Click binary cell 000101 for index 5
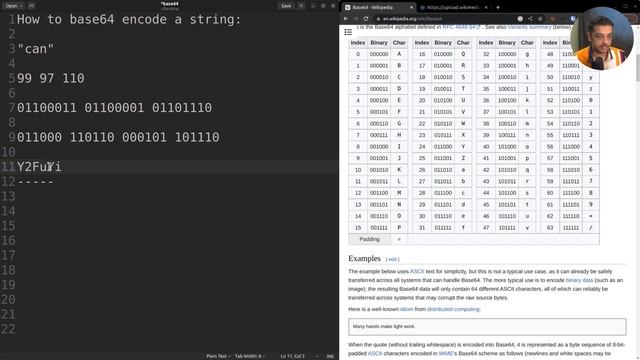The width and height of the screenshot is (640, 360). 379,112
